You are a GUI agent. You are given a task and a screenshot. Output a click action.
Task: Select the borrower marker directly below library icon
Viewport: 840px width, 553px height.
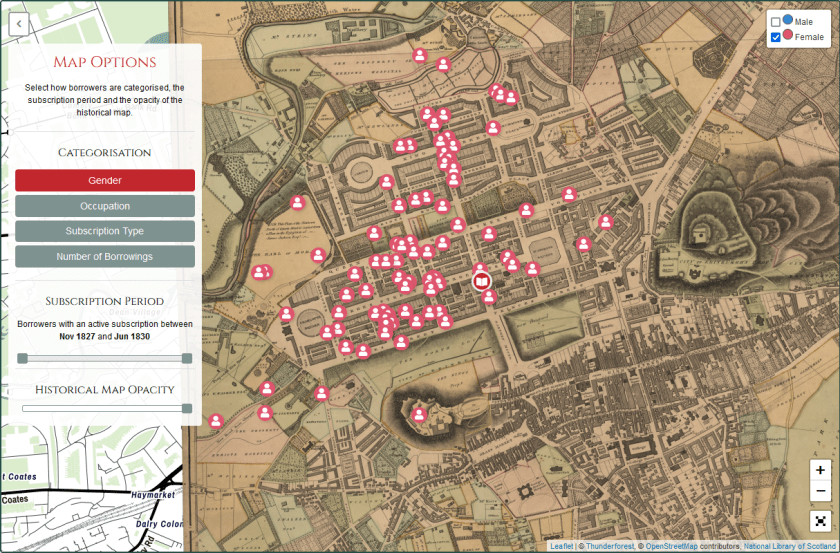coord(489,296)
